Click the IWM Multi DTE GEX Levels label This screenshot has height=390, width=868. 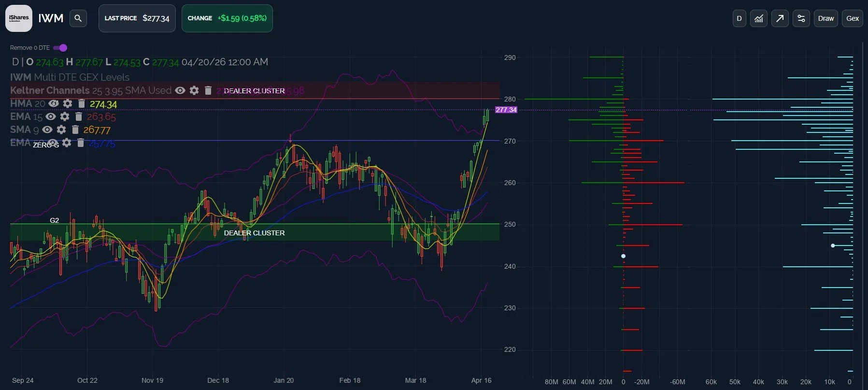pos(70,77)
